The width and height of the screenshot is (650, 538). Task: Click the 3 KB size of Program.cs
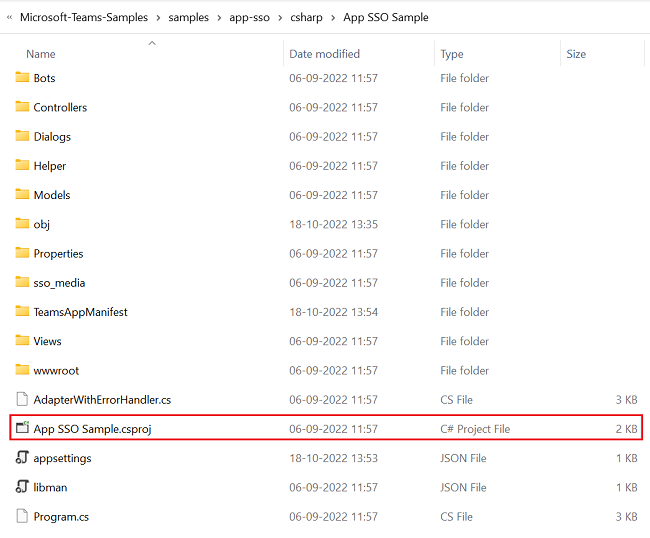click(x=626, y=517)
